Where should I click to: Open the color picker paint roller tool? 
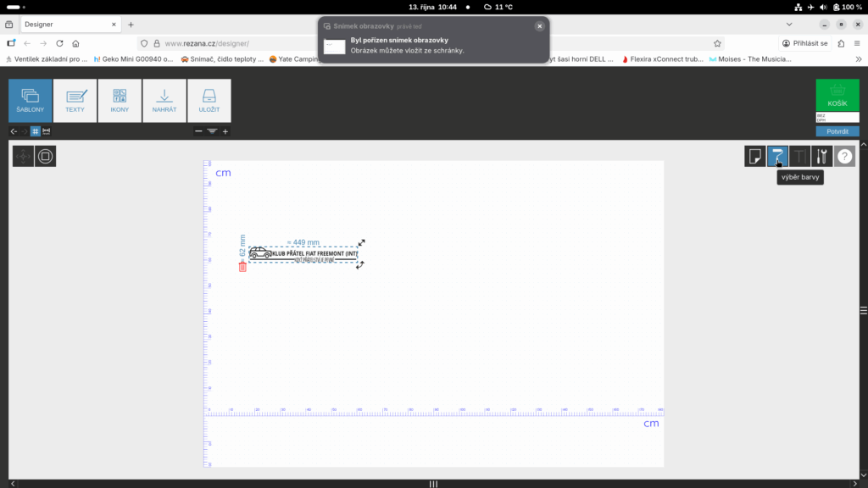pos(777,156)
